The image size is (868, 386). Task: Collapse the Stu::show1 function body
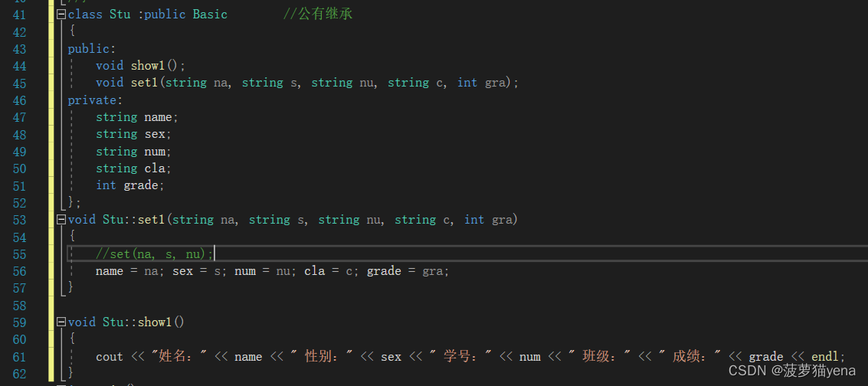coord(61,322)
